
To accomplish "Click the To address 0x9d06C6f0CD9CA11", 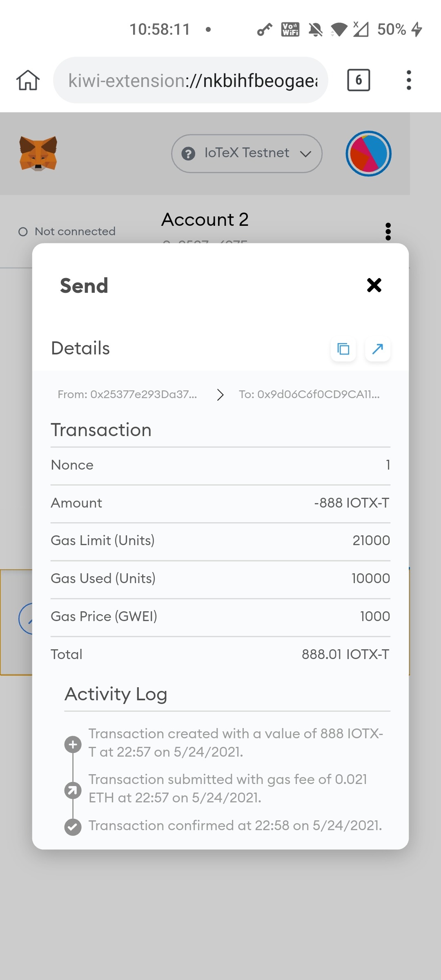I will [309, 394].
